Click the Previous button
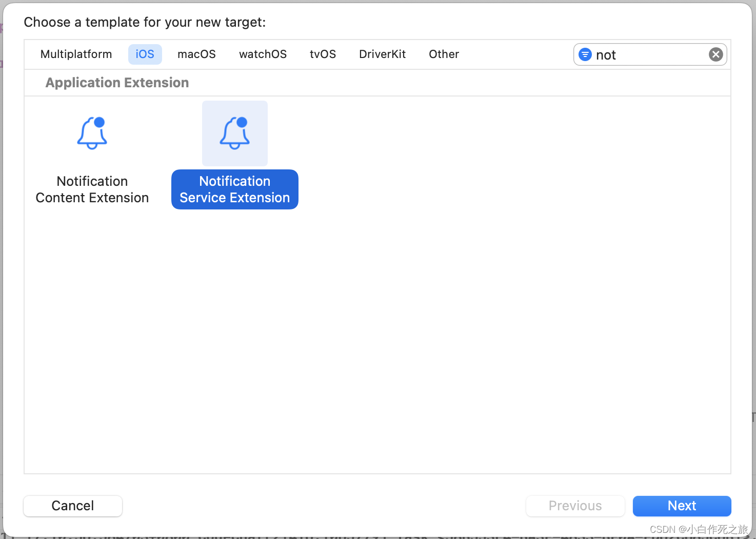 575,506
